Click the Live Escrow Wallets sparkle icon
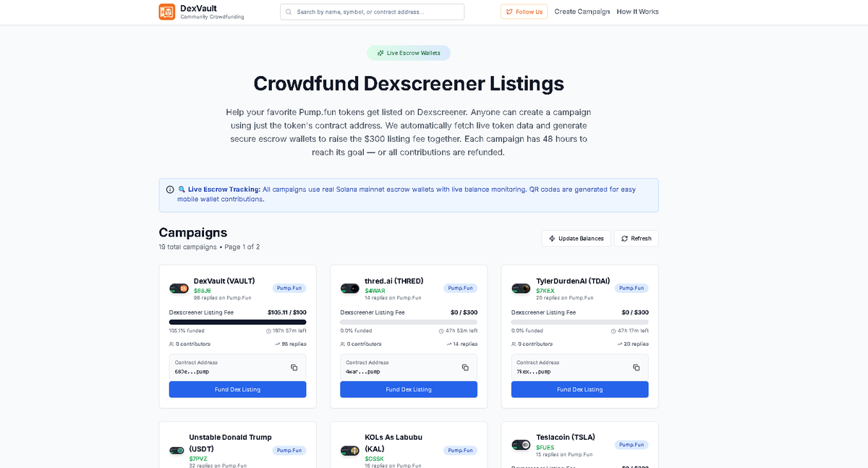The image size is (868, 468). pos(380,53)
